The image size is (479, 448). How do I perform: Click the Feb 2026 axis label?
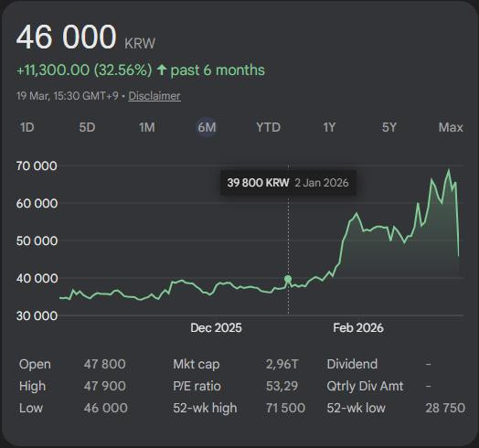[x=358, y=328]
